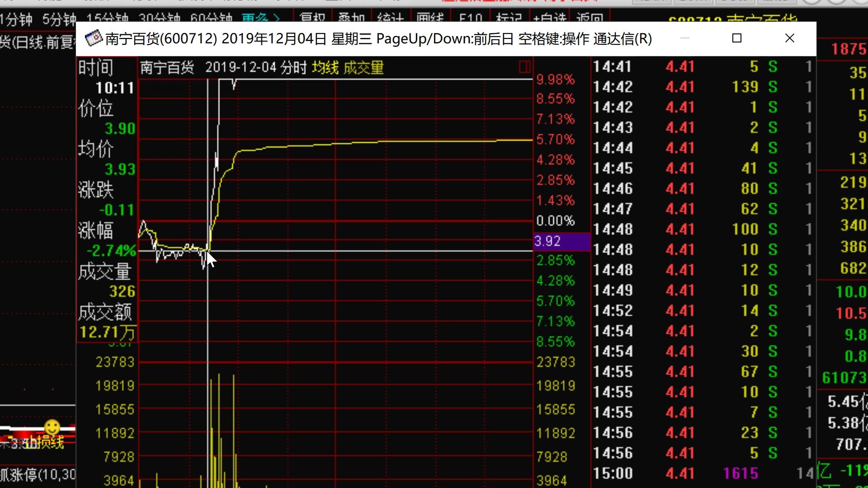Maximize the 南宁百货 intraday window
Screen dimensions: 868x488
click(737, 38)
